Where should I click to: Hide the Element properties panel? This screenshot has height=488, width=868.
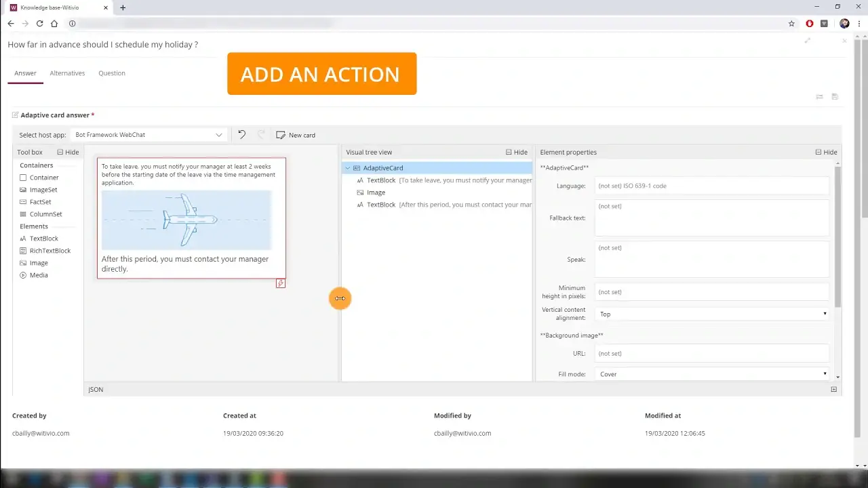click(x=826, y=152)
